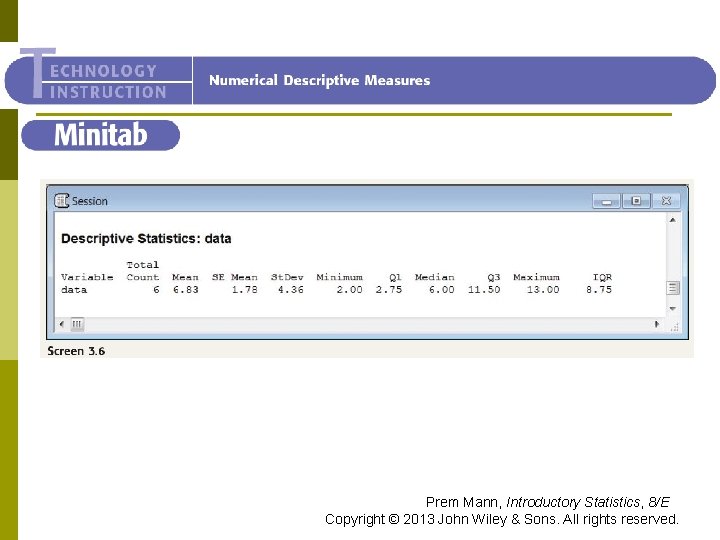Click the Variable column header
720x540 pixels.
pos(87,277)
